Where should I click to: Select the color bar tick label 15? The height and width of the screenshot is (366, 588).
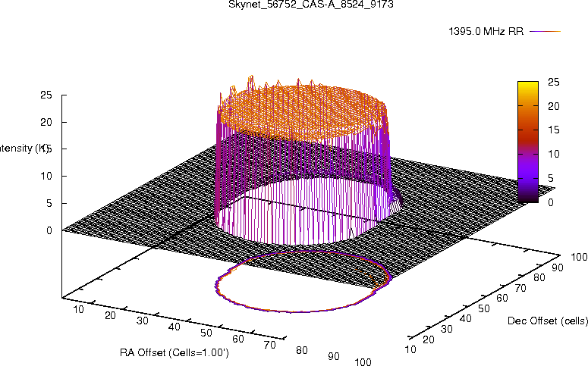pyautogui.click(x=554, y=130)
